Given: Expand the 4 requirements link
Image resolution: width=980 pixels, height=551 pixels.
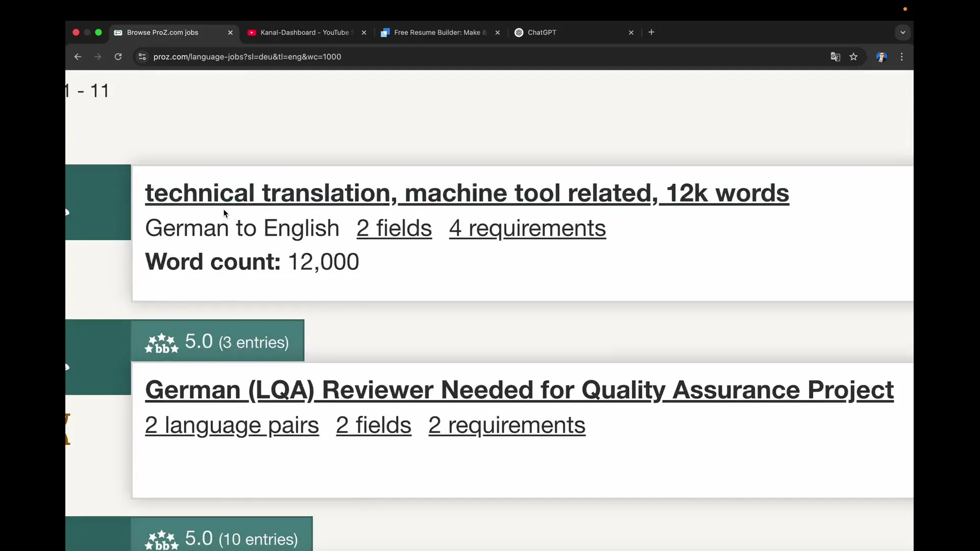Looking at the screenshot, I should click(x=527, y=228).
